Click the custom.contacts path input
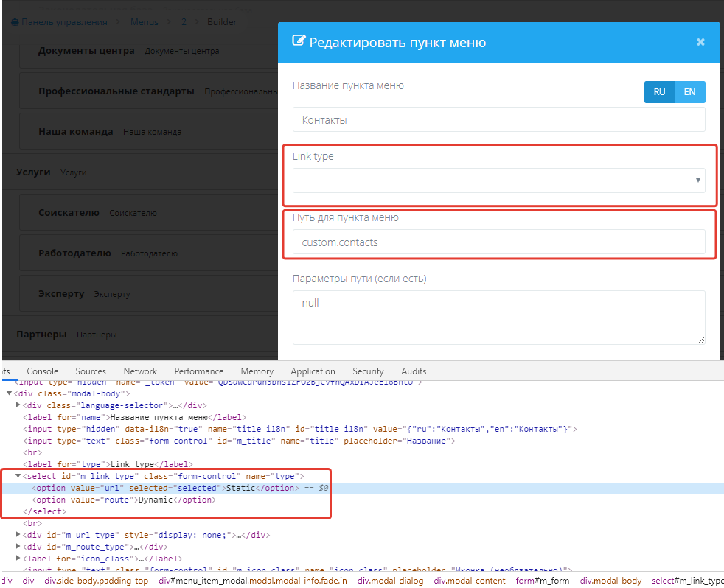The image size is (724, 588). point(499,242)
